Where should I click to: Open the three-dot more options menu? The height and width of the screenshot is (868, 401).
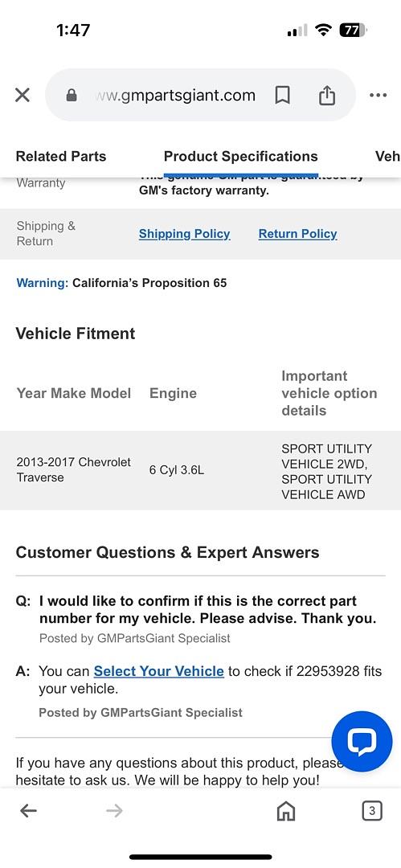tap(378, 95)
